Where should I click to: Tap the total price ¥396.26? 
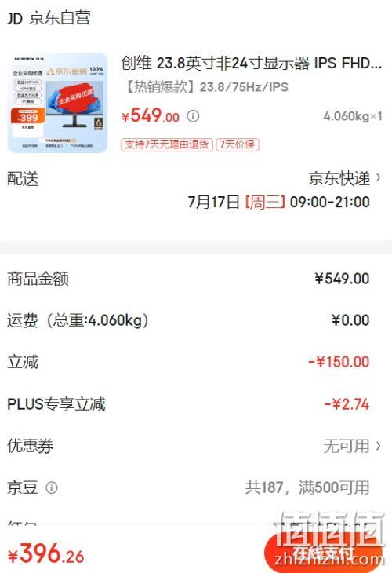tap(46, 553)
